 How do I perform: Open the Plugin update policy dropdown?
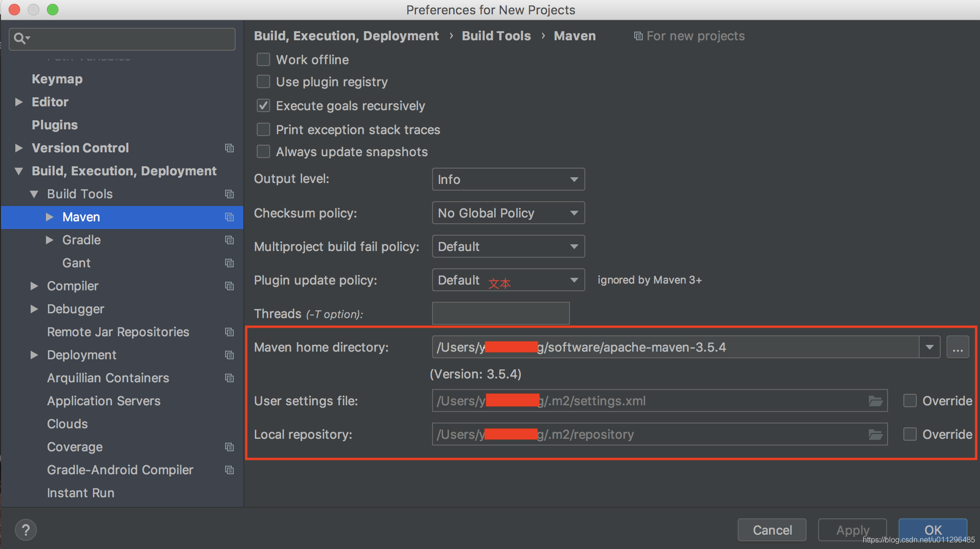[x=508, y=280]
